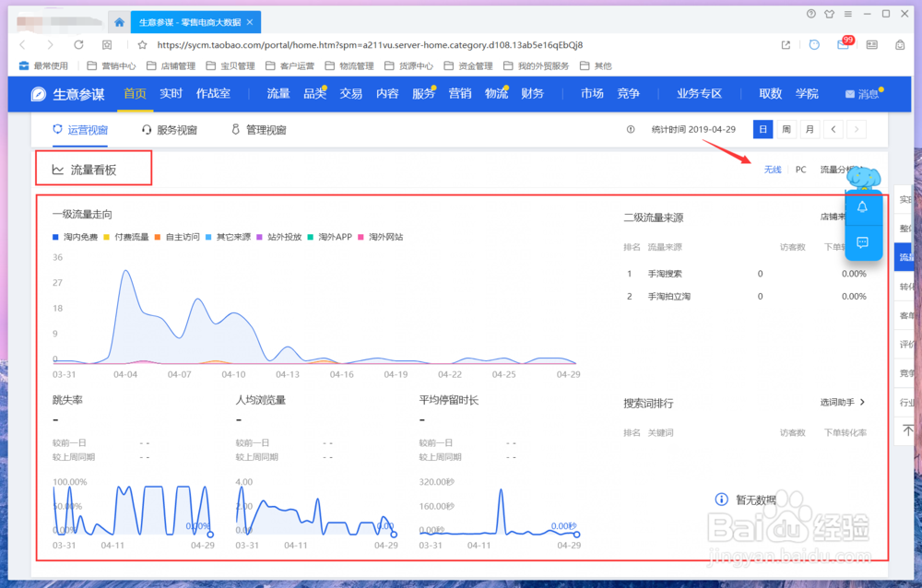The image size is (922, 588).
Task: Click back-to-top arrow in right sidebar
Action: point(908,431)
